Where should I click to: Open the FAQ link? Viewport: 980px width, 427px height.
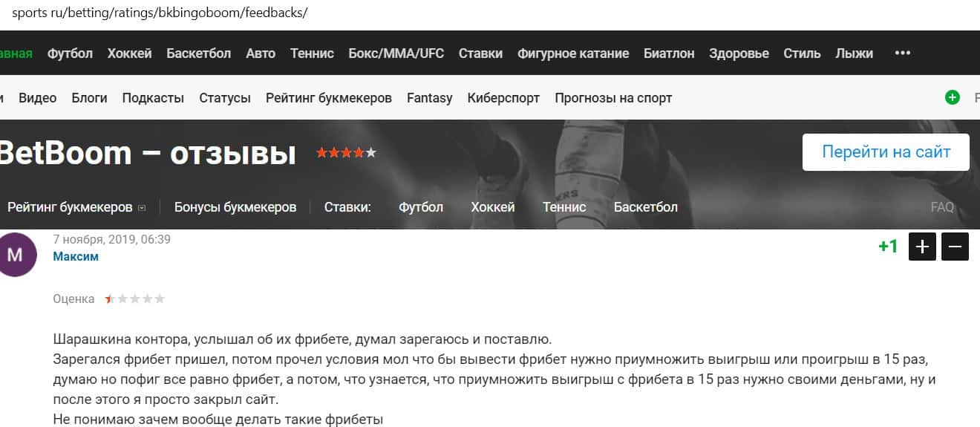[x=942, y=207]
